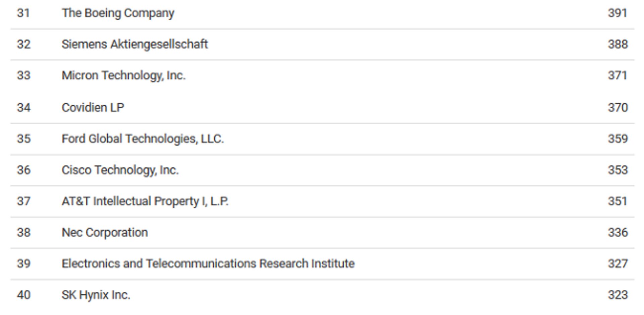Click Ford Global Technologies, LLC.
The height and width of the screenshot is (315, 644).
coord(143,139)
